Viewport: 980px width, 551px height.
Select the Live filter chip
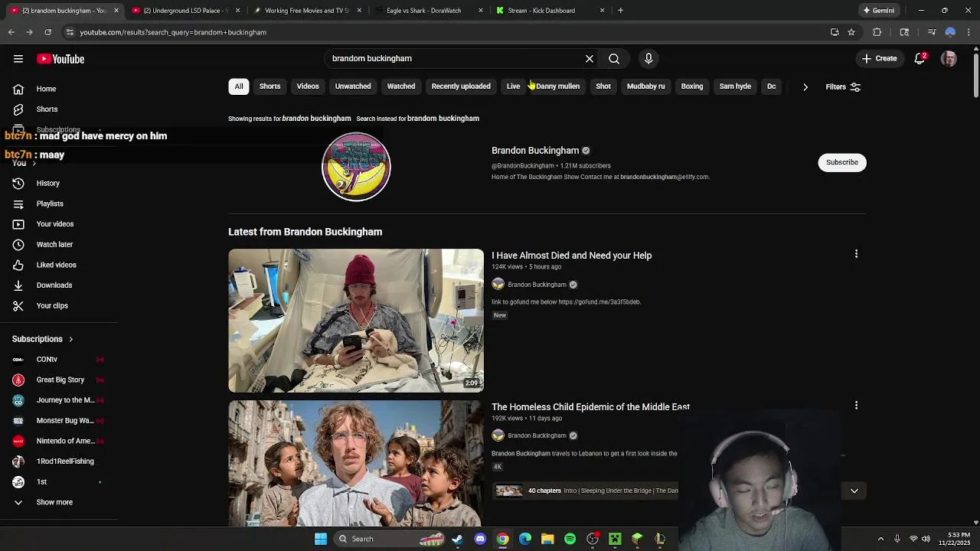(513, 86)
